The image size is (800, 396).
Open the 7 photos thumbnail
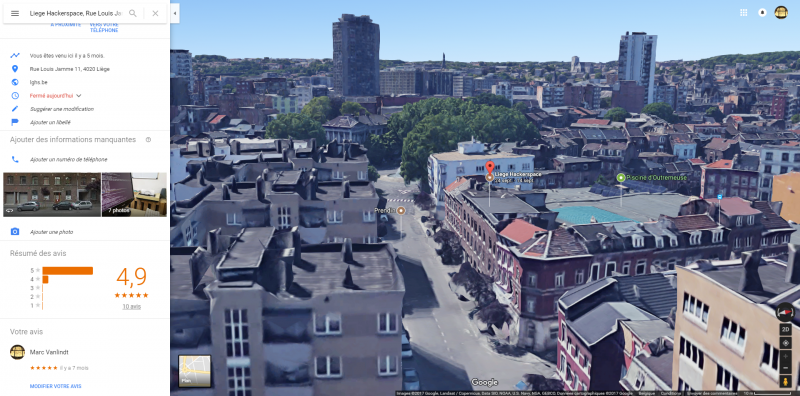(134, 194)
